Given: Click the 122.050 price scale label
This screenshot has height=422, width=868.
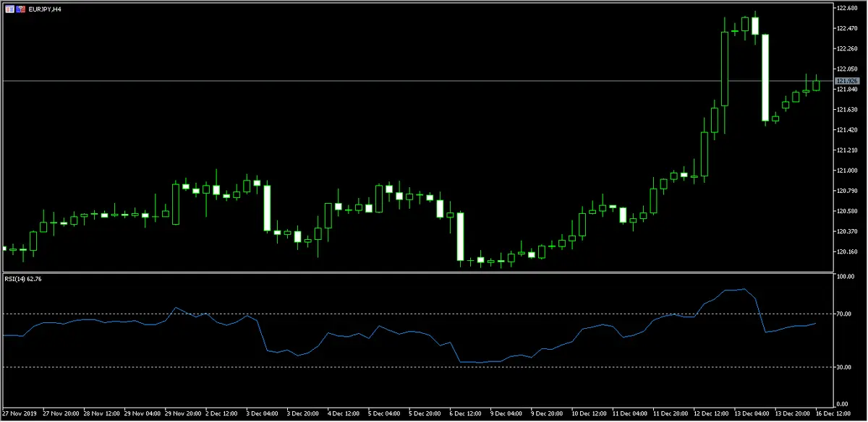Looking at the screenshot, I should [847, 69].
